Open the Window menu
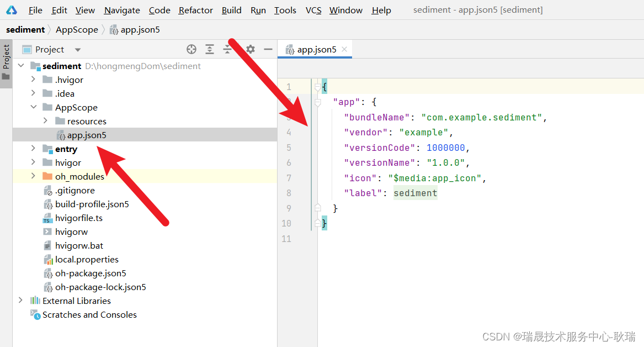 tap(346, 10)
